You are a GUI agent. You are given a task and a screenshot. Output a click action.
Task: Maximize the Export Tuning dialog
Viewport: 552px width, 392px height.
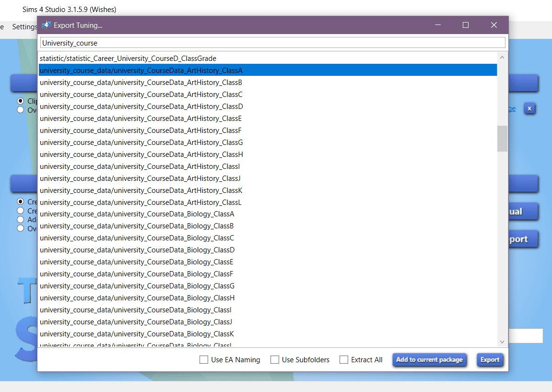(465, 25)
